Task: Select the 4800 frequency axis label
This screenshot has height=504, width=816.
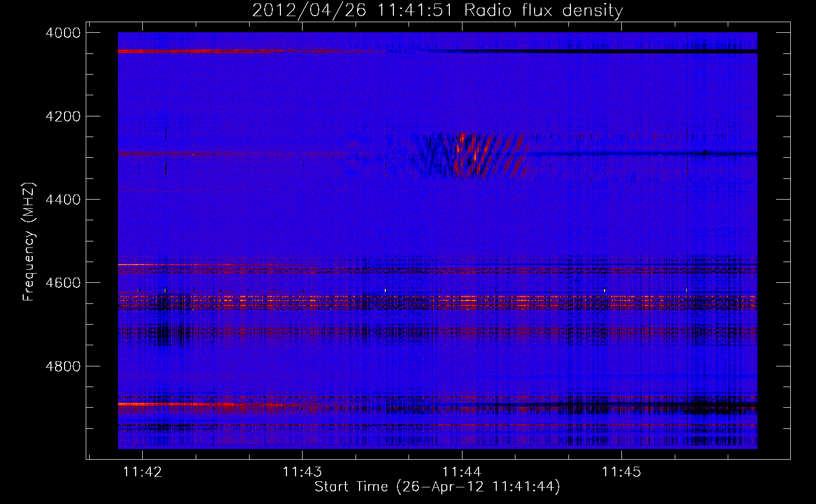Action: [x=63, y=366]
